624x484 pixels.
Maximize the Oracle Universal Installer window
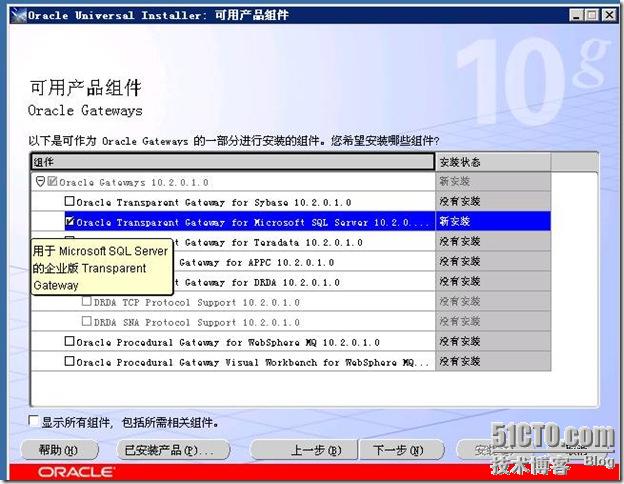pyautogui.click(x=592, y=16)
